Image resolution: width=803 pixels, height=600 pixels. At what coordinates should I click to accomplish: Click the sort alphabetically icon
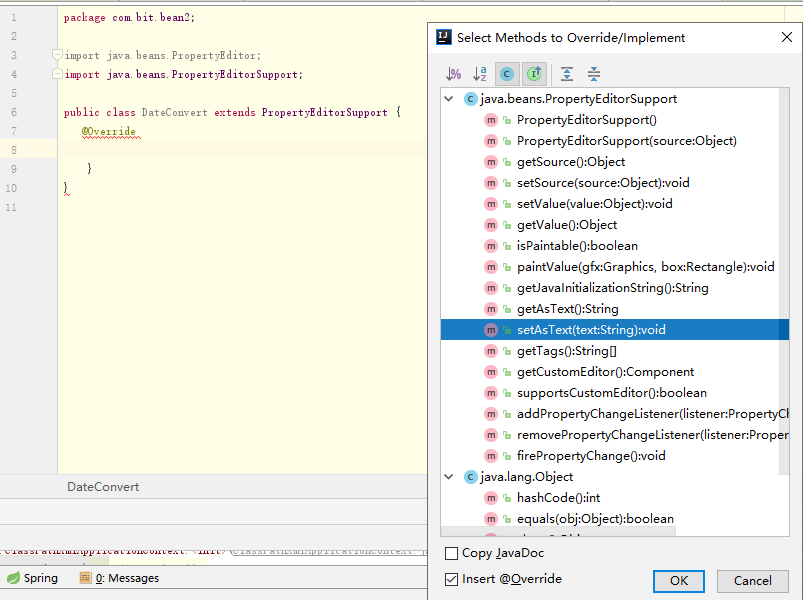click(x=480, y=74)
